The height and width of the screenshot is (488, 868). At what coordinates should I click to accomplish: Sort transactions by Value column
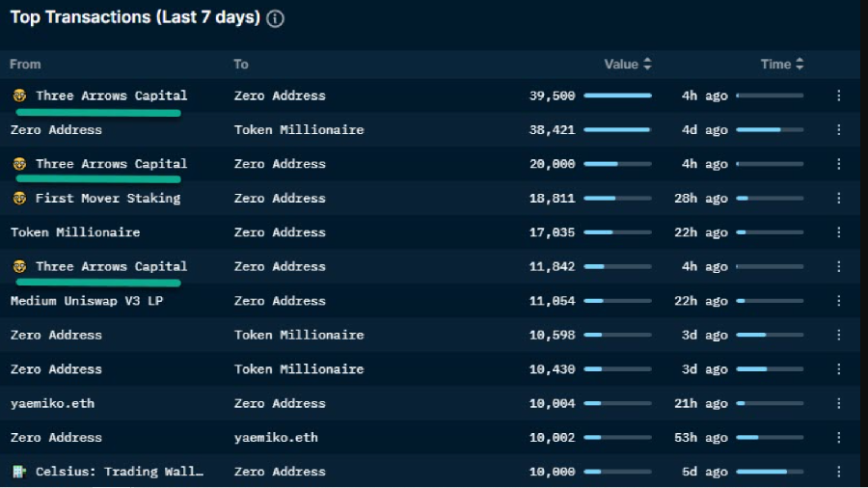click(621, 64)
